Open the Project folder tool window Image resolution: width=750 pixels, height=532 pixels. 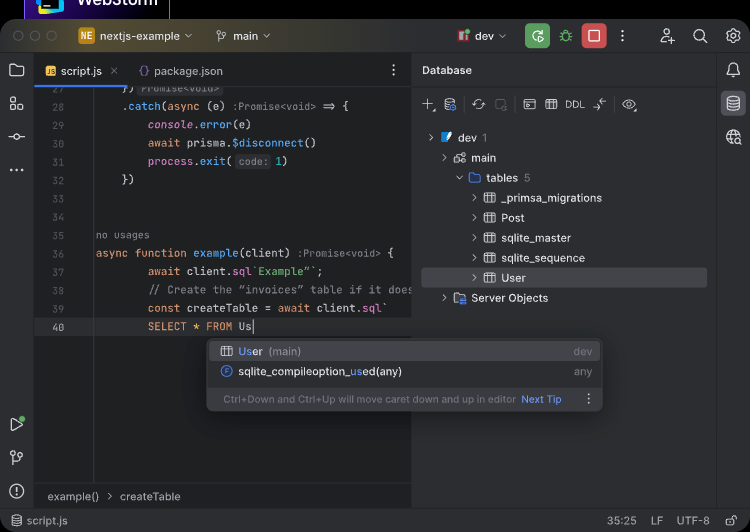(17, 70)
